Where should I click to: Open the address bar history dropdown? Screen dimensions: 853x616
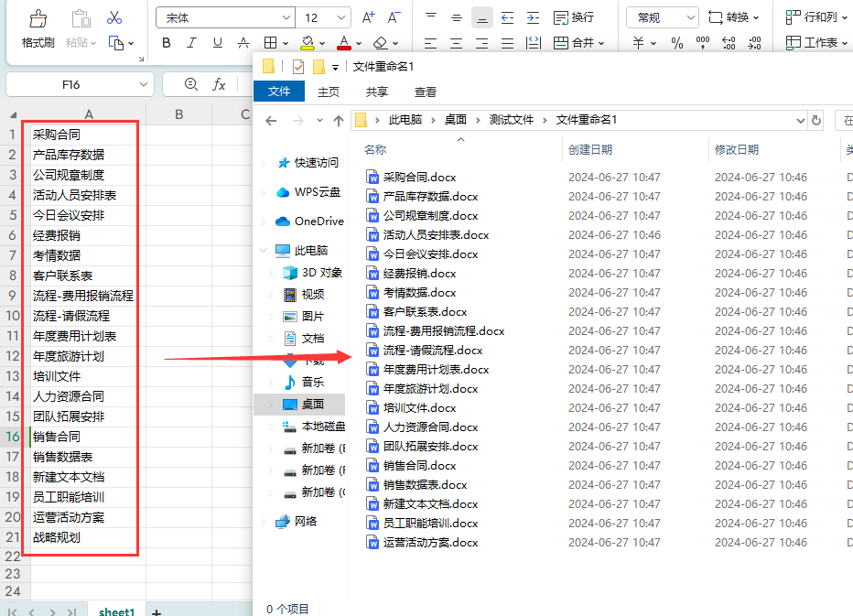[x=800, y=120]
